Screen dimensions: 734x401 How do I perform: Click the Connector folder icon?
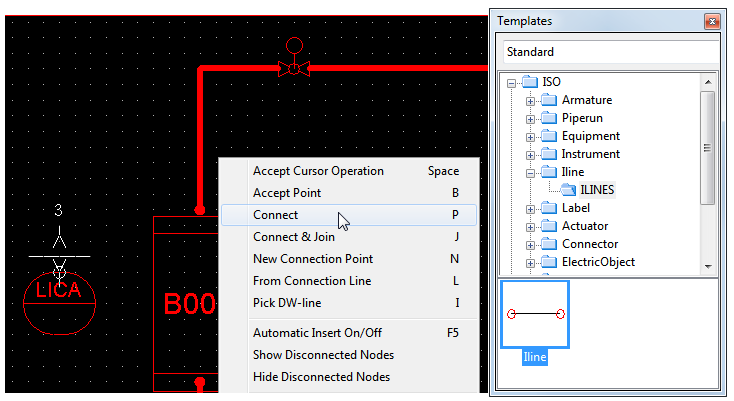click(x=549, y=244)
